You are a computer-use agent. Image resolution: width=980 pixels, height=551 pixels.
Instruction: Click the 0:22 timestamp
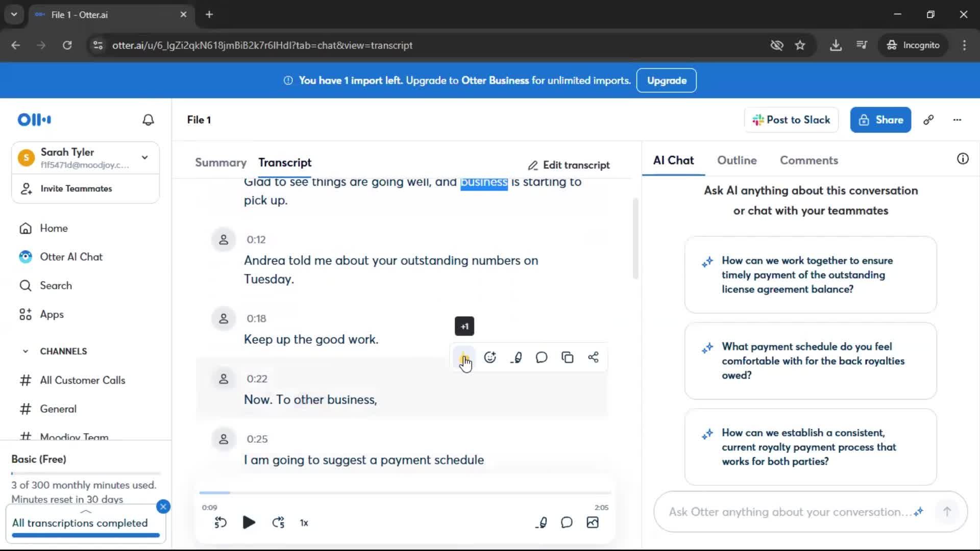(x=257, y=379)
